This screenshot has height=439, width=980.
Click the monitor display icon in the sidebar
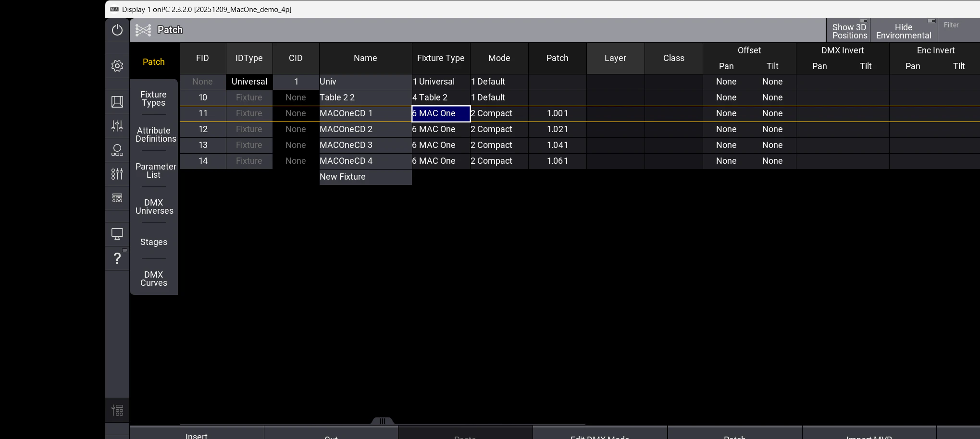pos(117,234)
